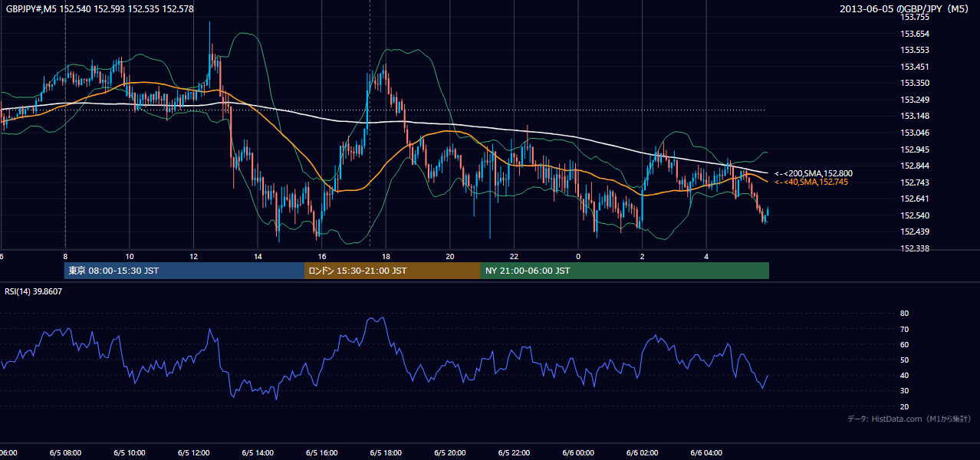Click RSI axis level 20

pyautogui.click(x=905, y=406)
